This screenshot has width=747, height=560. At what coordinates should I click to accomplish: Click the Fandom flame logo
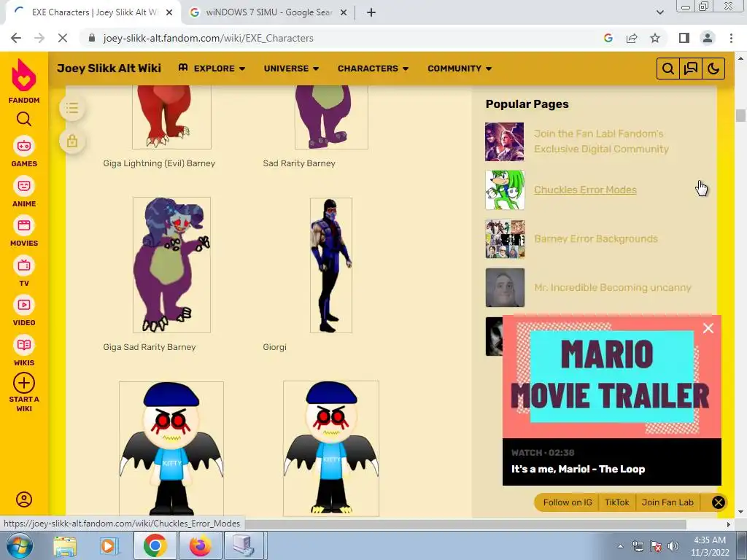[x=24, y=75]
